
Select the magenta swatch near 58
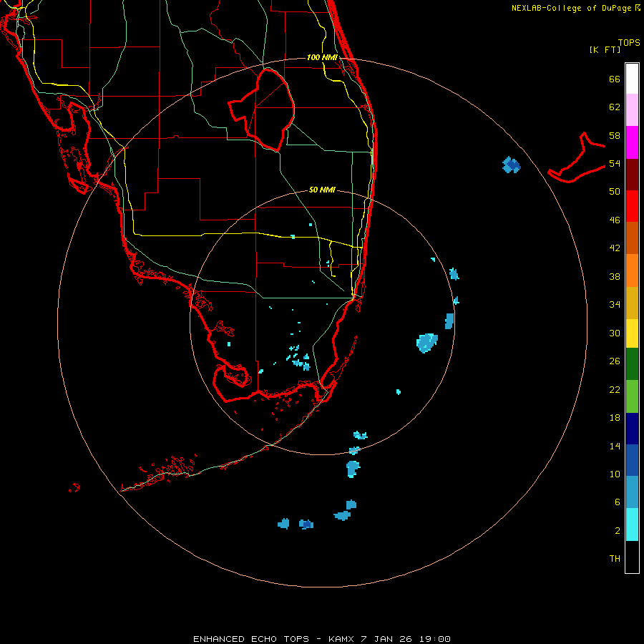632,142
